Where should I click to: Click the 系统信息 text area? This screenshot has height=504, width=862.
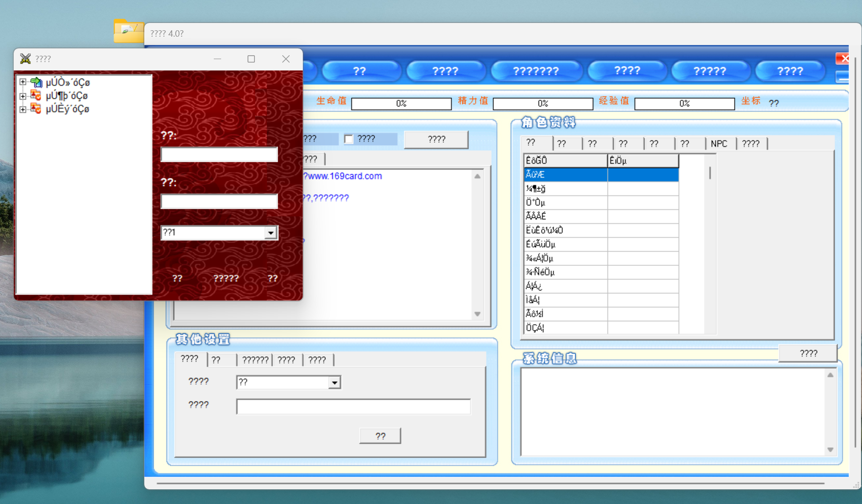673,412
